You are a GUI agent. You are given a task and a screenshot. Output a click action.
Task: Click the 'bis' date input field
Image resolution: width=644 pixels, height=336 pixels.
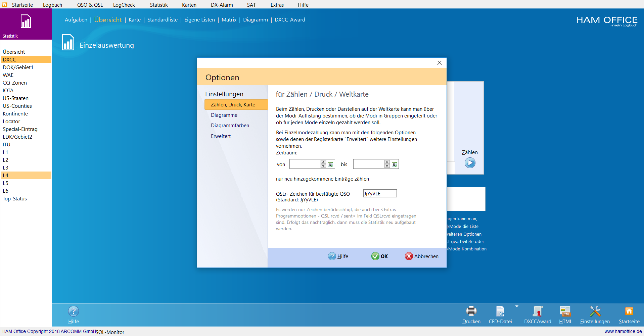coord(369,164)
